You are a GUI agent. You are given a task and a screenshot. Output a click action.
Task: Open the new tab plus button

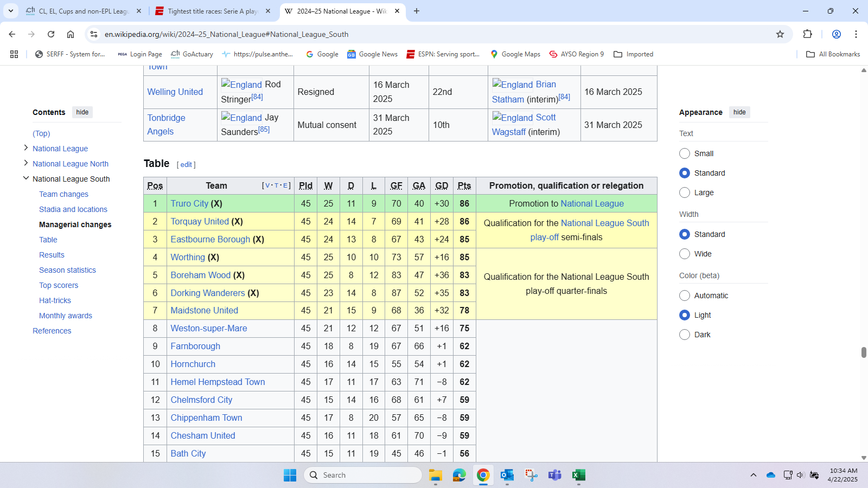(417, 11)
